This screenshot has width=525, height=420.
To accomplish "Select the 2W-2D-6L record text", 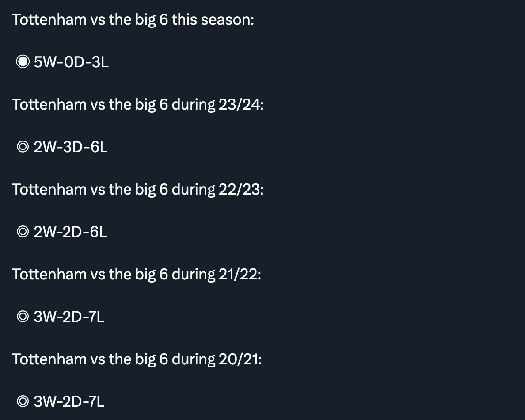I will coord(70,232).
